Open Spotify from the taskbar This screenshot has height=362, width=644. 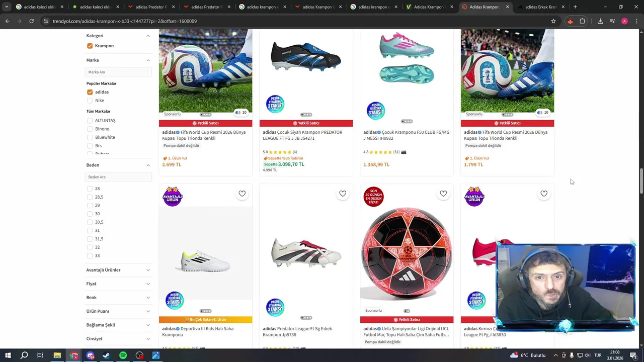tap(123, 355)
